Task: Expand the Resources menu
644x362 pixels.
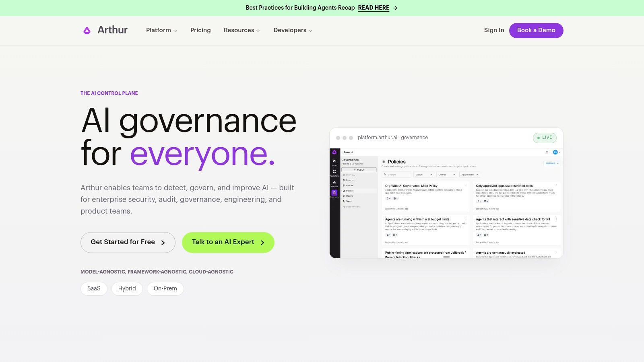Action: [x=242, y=30]
